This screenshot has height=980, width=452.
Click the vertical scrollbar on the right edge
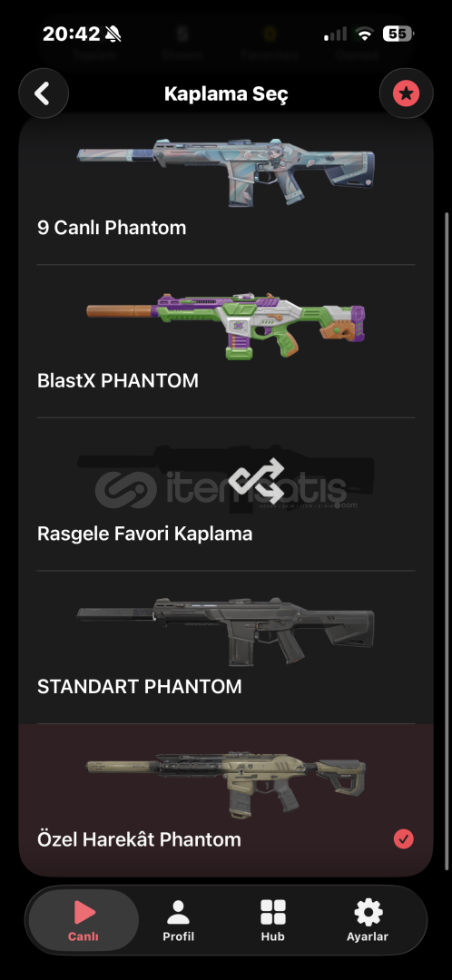coord(447,541)
